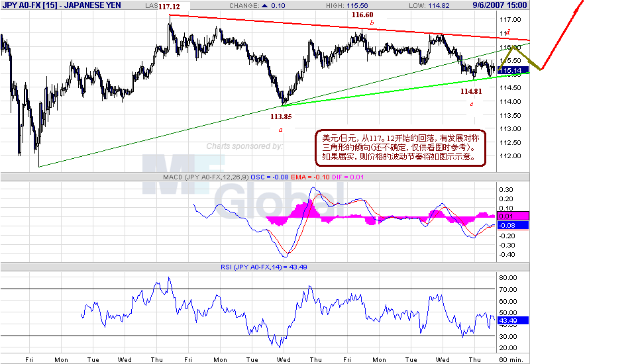Click the chart title 'JPY A0-FX [15] - JAPANESE YEN'
This screenshot has height=364, width=634.
pyautogui.click(x=62, y=5)
